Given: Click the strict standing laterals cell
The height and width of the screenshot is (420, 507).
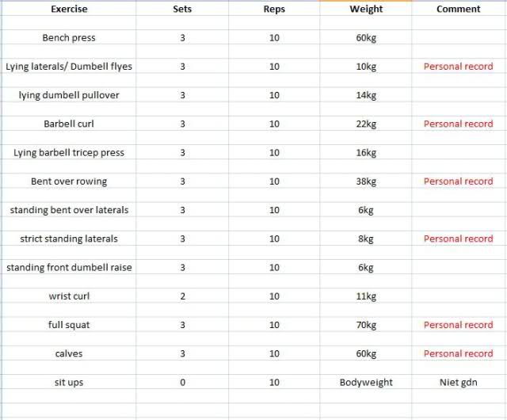Looking at the screenshot, I should (x=69, y=239).
